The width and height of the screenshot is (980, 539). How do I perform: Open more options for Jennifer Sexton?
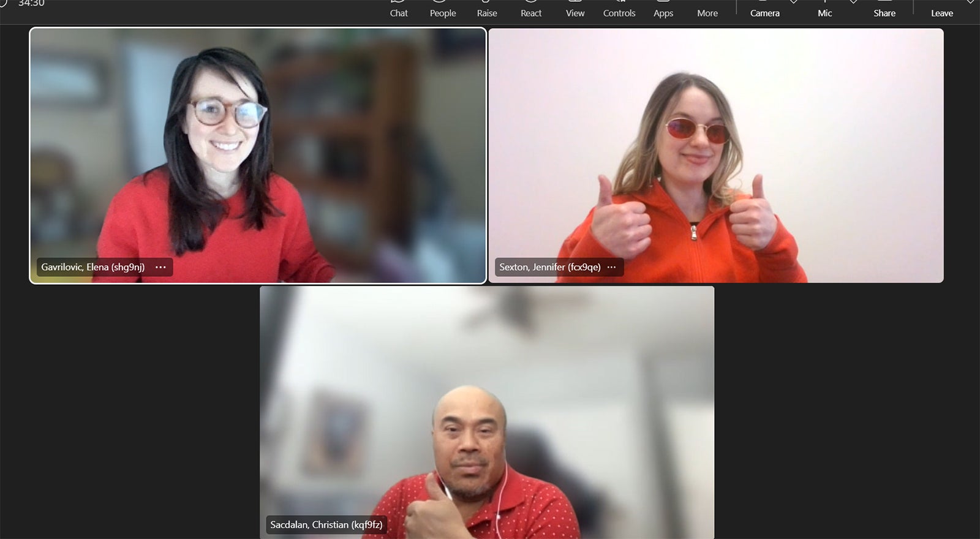611,267
